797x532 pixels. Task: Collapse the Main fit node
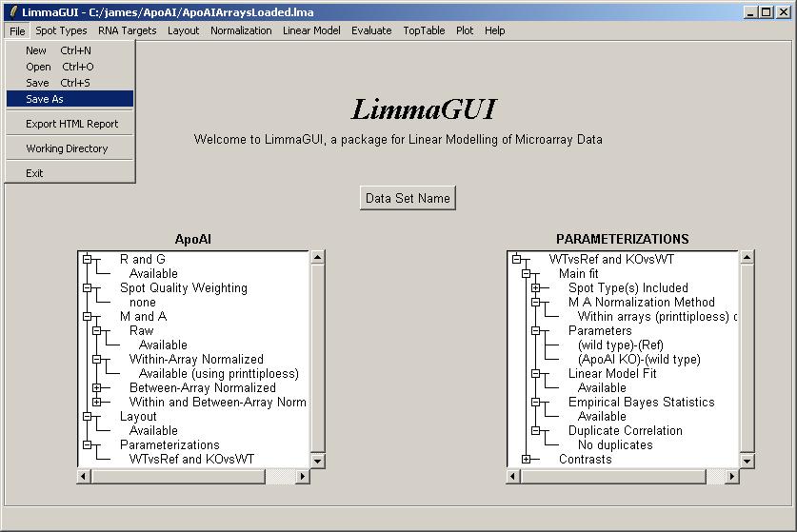click(527, 274)
